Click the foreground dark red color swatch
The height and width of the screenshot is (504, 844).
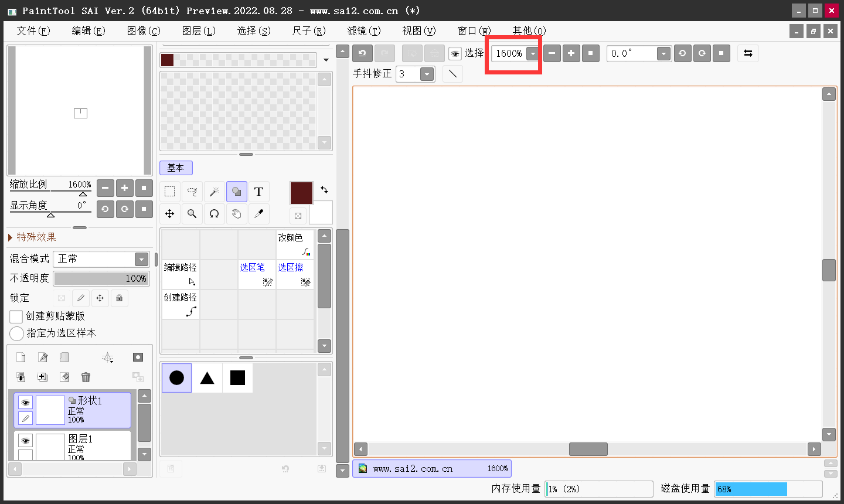point(301,193)
